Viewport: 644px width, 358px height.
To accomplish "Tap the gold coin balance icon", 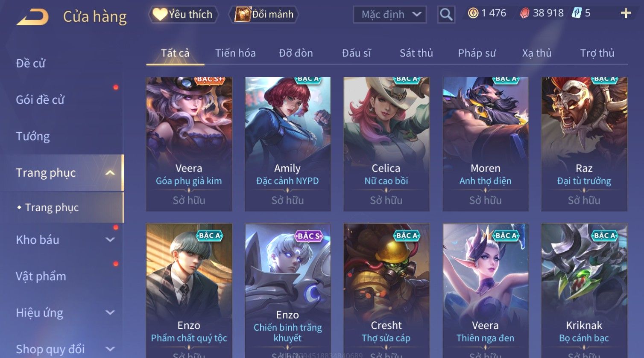I will click(x=473, y=13).
